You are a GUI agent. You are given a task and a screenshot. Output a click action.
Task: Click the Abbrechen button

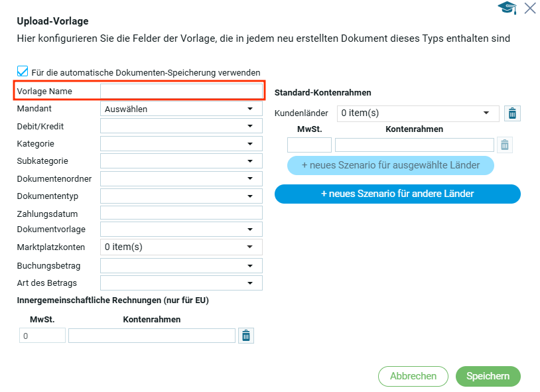coord(413,376)
